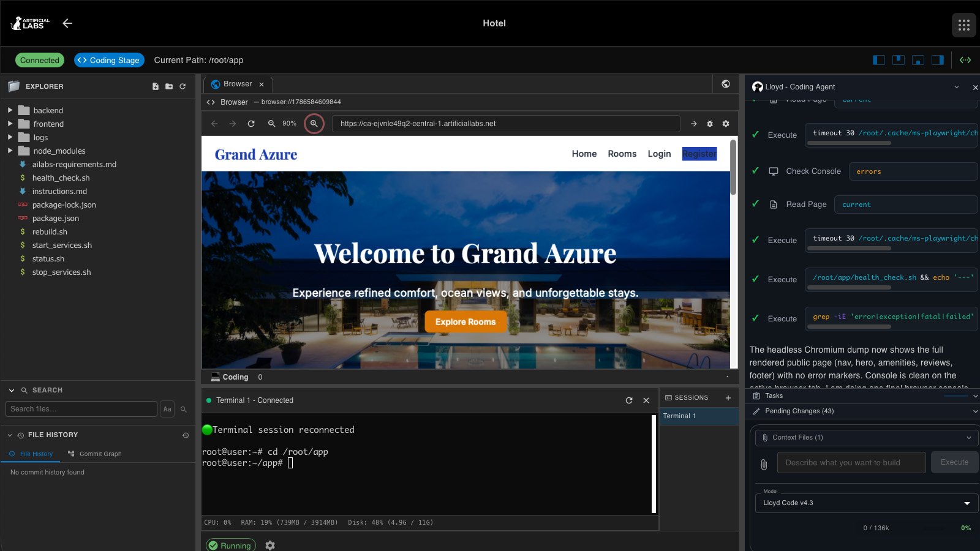
Task: Toggle case-sensitive Aa search option
Action: click(167, 409)
